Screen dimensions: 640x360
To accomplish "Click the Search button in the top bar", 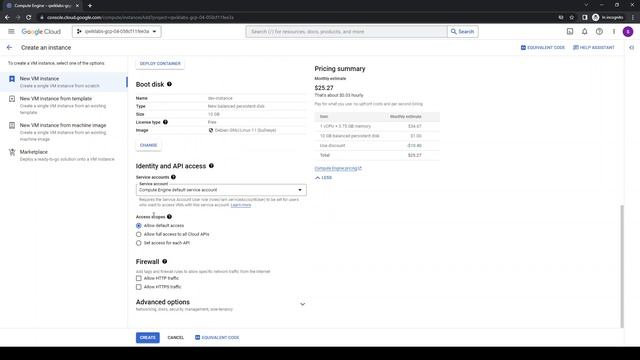I will pyautogui.click(x=462, y=31).
